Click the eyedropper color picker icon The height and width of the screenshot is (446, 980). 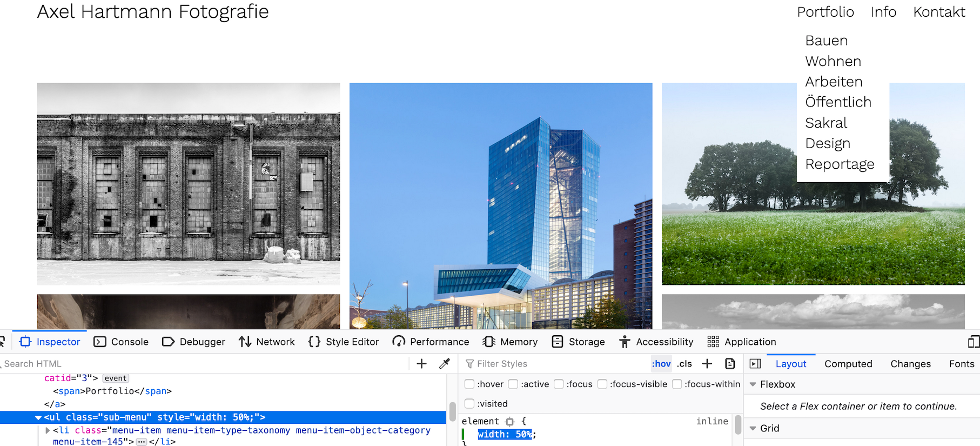click(445, 364)
